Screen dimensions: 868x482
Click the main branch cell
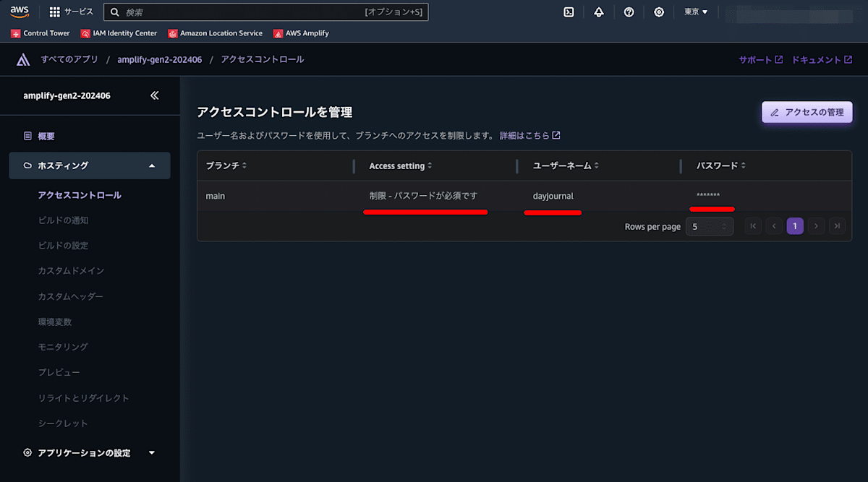(216, 196)
